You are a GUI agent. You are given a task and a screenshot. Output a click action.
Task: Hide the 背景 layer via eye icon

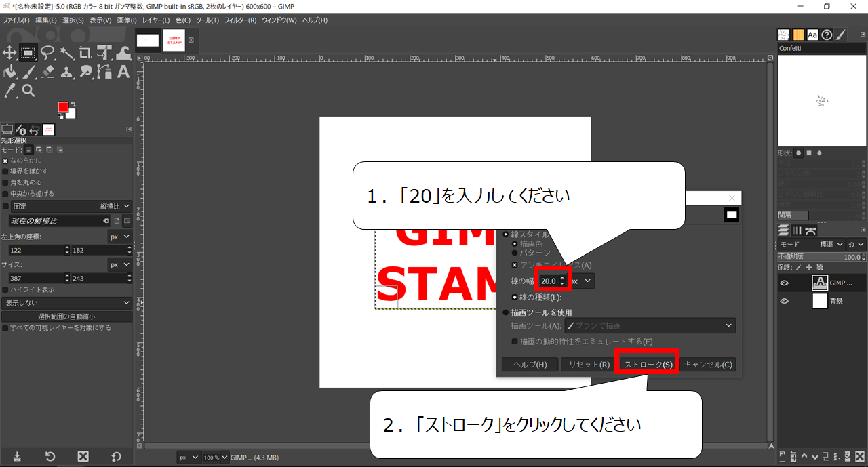[x=785, y=301]
